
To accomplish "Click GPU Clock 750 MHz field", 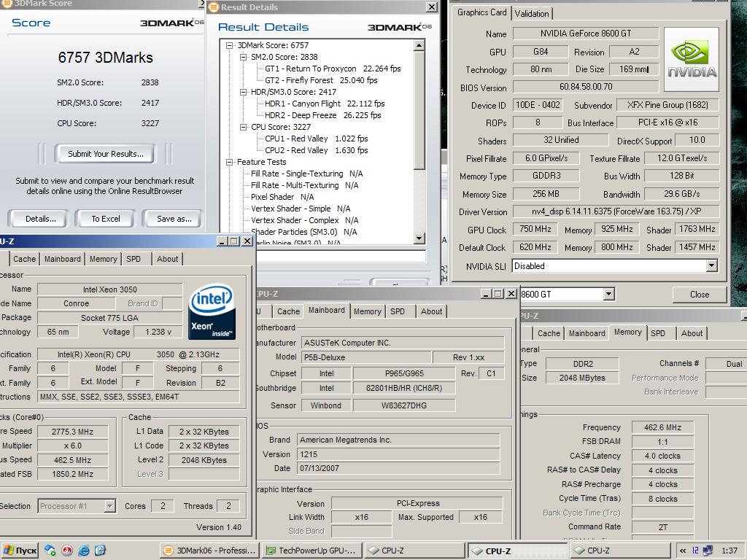I will click(535, 229).
